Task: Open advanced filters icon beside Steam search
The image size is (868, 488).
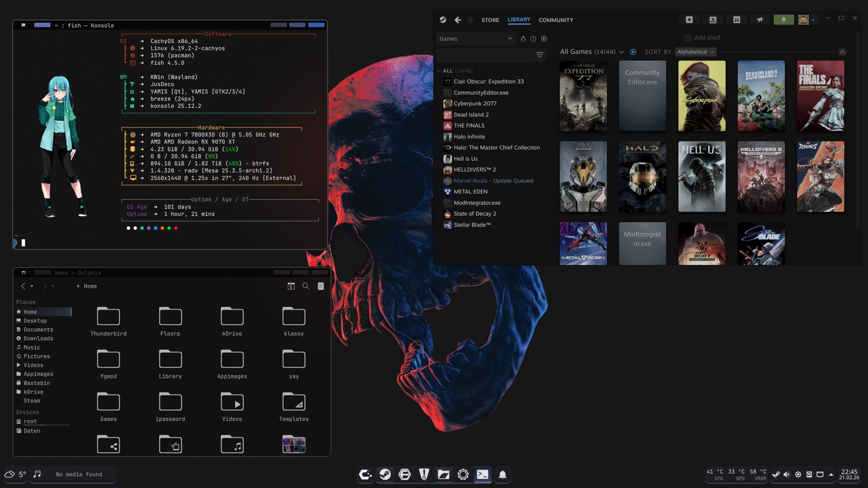Action: pos(540,55)
